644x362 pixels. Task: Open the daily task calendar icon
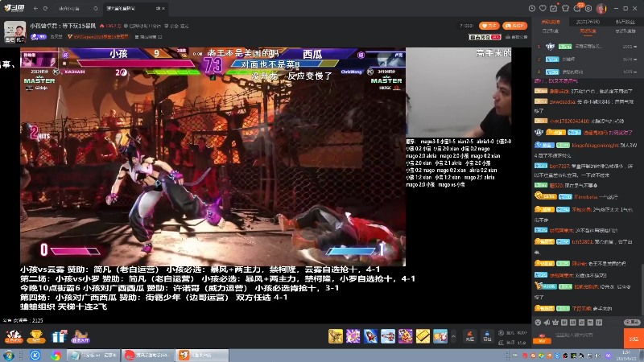(554, 8)
